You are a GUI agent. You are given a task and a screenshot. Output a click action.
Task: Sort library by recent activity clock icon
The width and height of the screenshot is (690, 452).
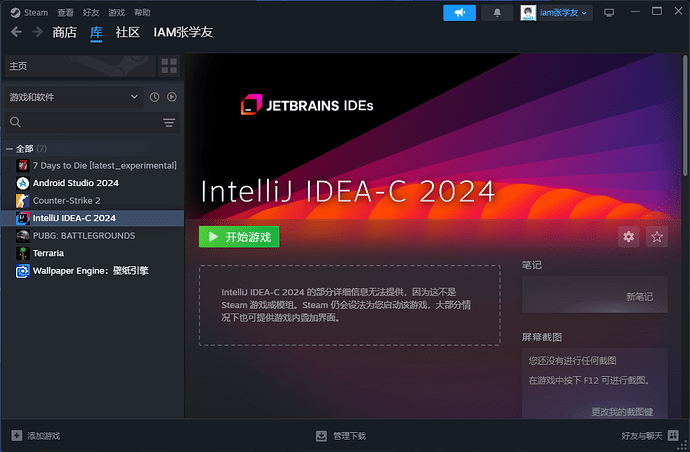click(154, 97)
